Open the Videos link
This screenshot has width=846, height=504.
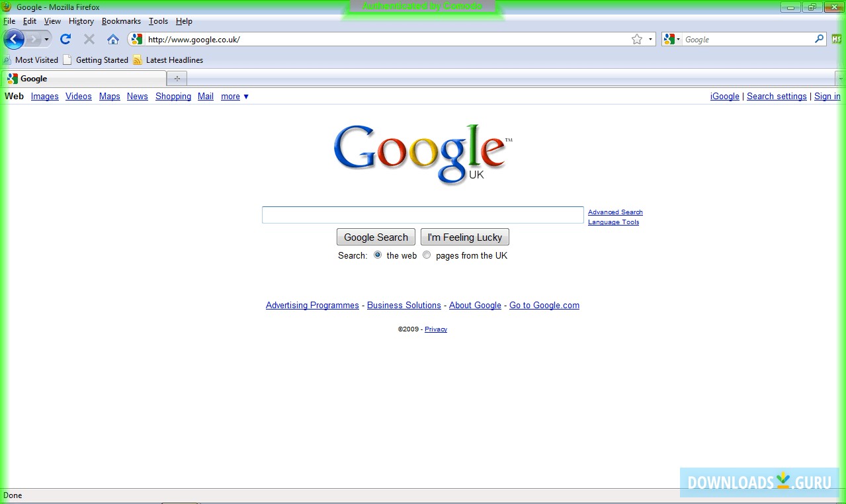pyautogui.click(x=79, y=97)
